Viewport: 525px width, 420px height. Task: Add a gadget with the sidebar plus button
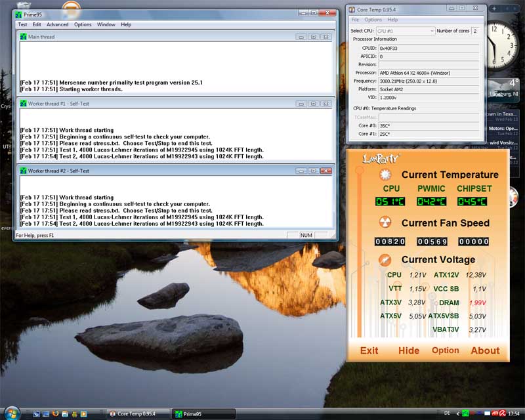494,9
